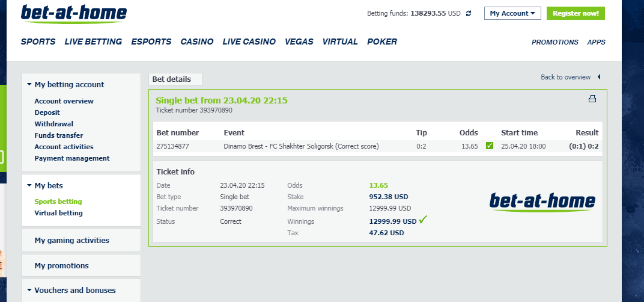Image resolution: width=644 pixels, height=302 pixels.
Task: Open Account activities in sidebar
Action: click(64, 147)
